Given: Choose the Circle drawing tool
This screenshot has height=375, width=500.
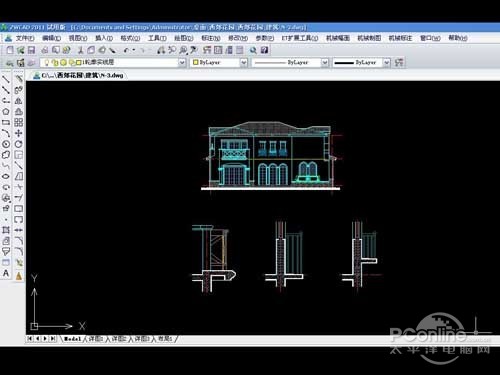Looking at the screenshot, I should [x=6, y=144].
